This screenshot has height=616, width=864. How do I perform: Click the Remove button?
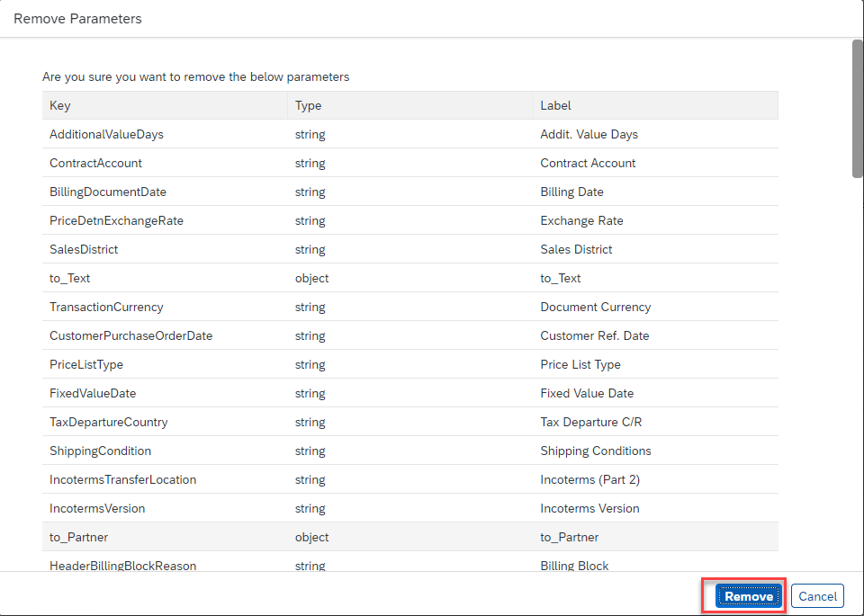coord(748,596)
